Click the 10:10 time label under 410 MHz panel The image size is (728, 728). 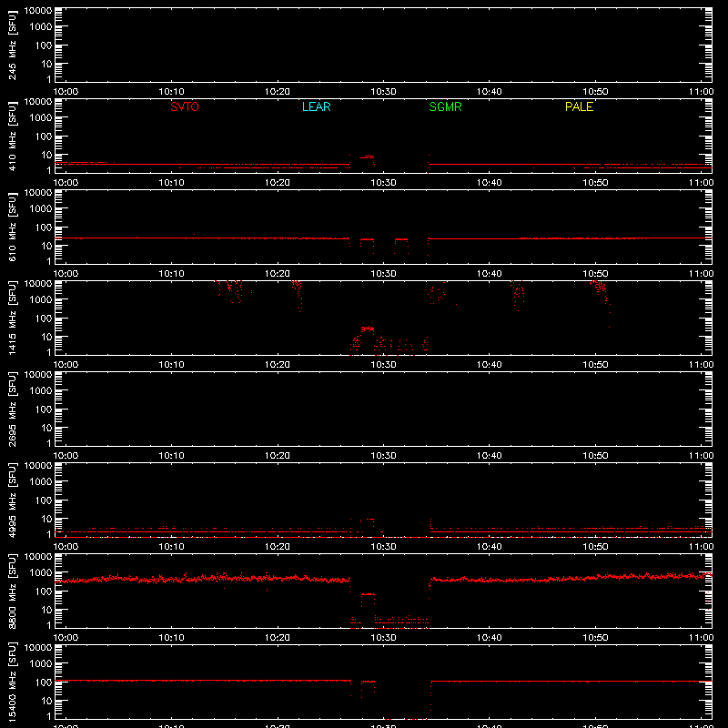point(171,183)
